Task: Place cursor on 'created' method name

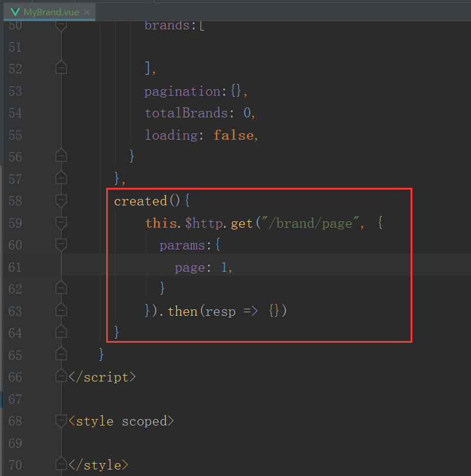Action: pyautogui.click(x=140, y=201)
